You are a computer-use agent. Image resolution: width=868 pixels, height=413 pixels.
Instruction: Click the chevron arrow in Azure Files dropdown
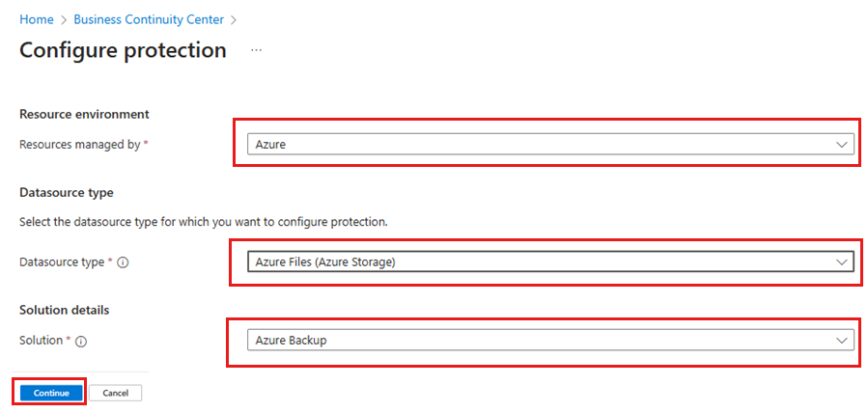(841, 262)
